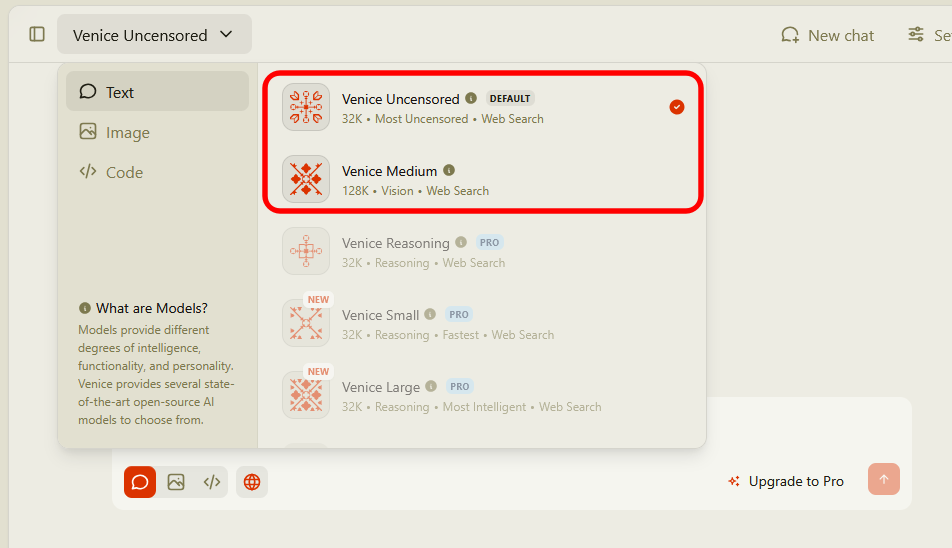Show info for Venice Uncensored

point(471,98)
